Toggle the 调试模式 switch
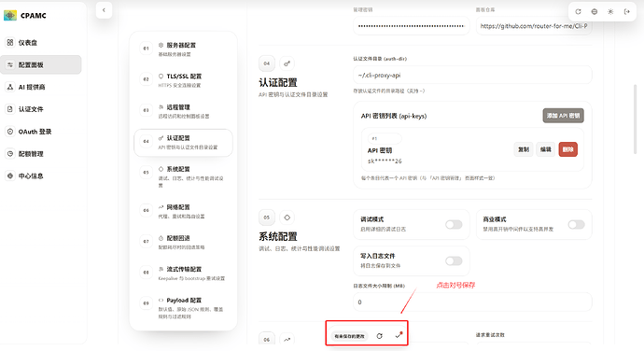 [454, 224]
